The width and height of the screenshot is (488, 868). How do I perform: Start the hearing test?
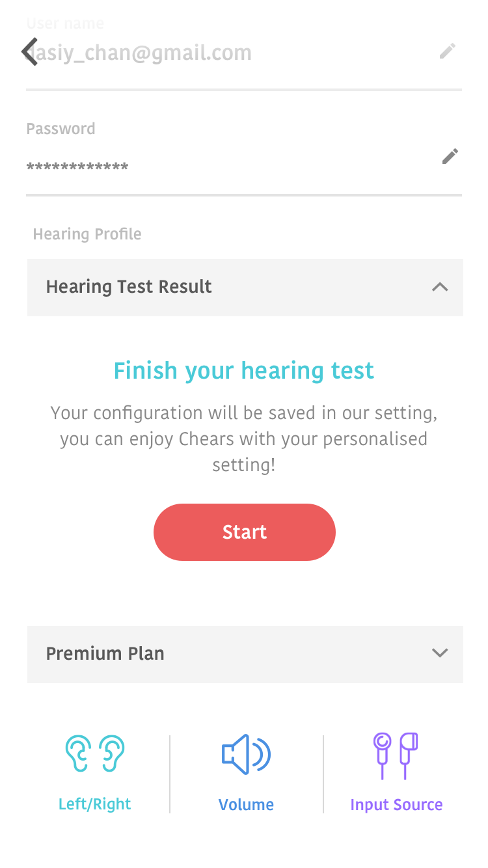[245, 532]
